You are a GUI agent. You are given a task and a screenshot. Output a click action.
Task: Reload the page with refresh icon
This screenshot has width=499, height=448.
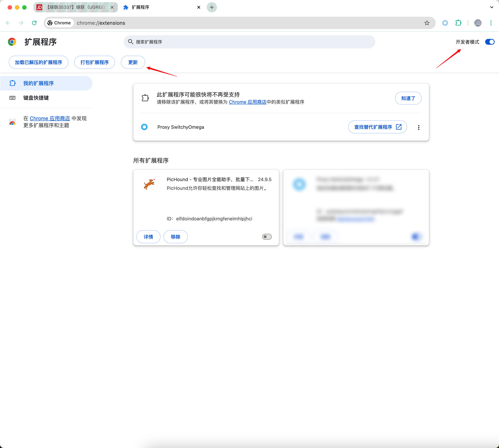34,23
